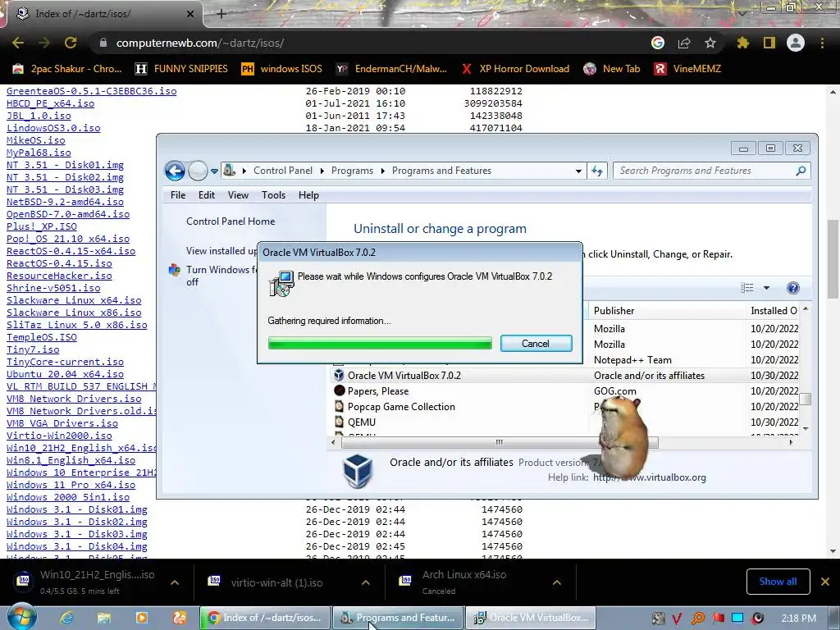Viewport: 840px width, 630px height.
Task: Toggle Chrome side panel icon
Action: [769, 43]
